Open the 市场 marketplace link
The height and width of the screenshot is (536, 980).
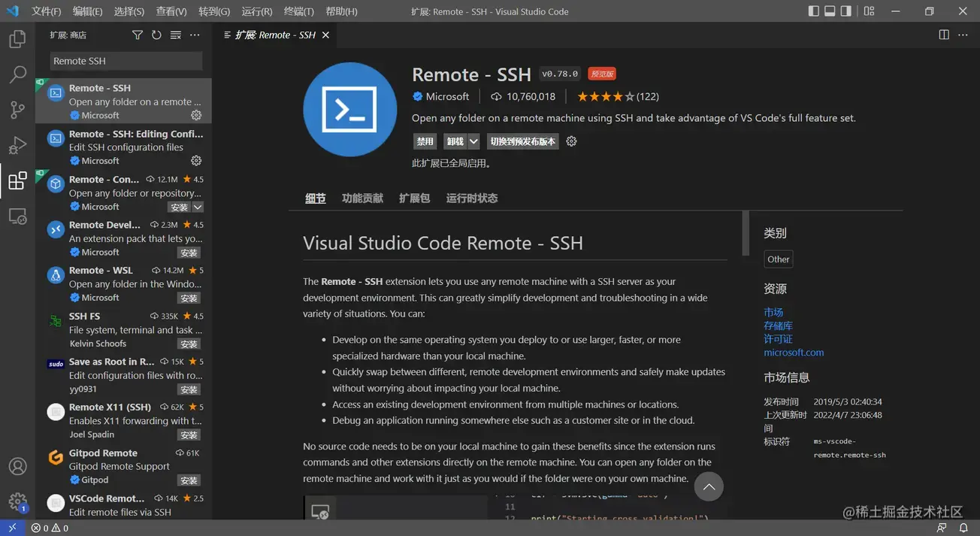point(773,312)
